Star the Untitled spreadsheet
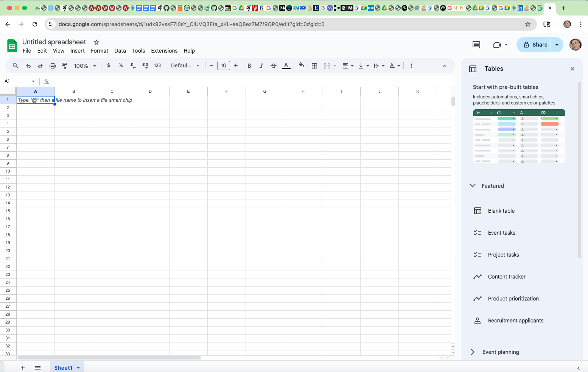Viewport: 588px width, 372px height. pos(96,42)
